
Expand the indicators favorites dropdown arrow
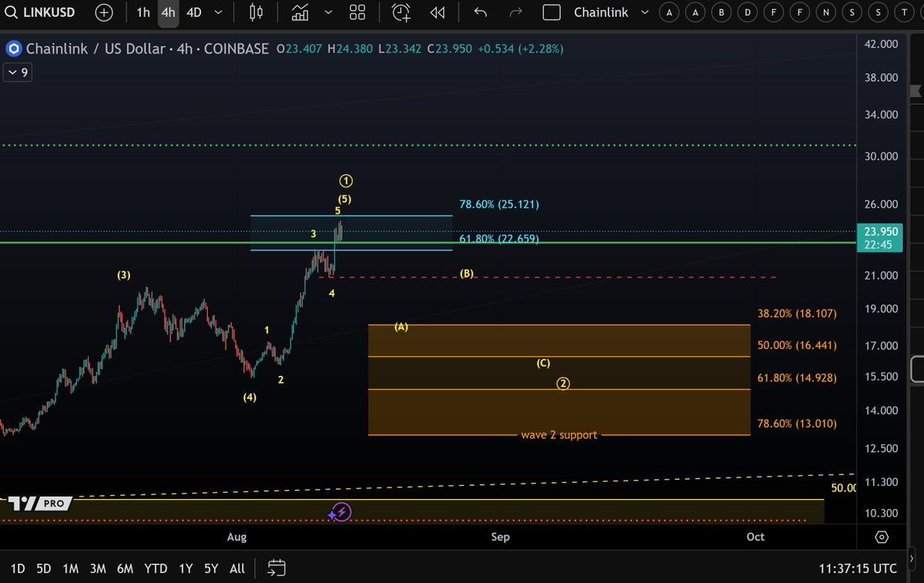329,12
